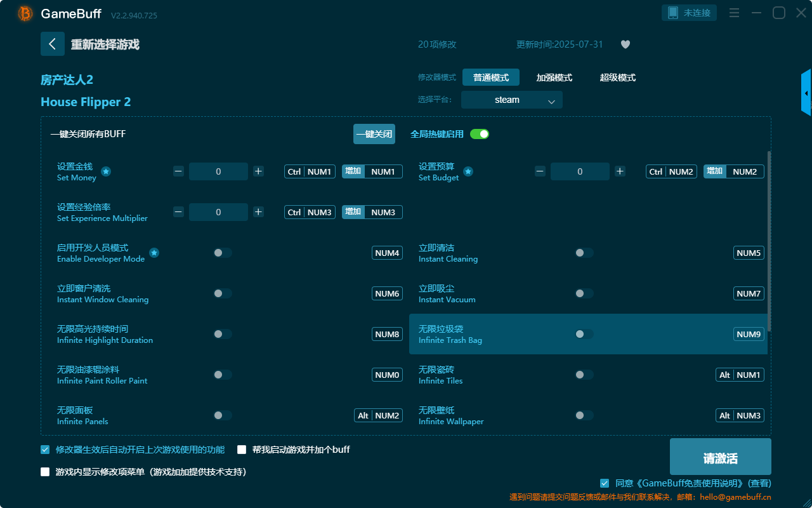Image resolution: width=812 pixels, height=508 pixels.
Task: Click the Ctrl NUM3 hotkey for Experience Multiplier
Action: click(310, 212)
